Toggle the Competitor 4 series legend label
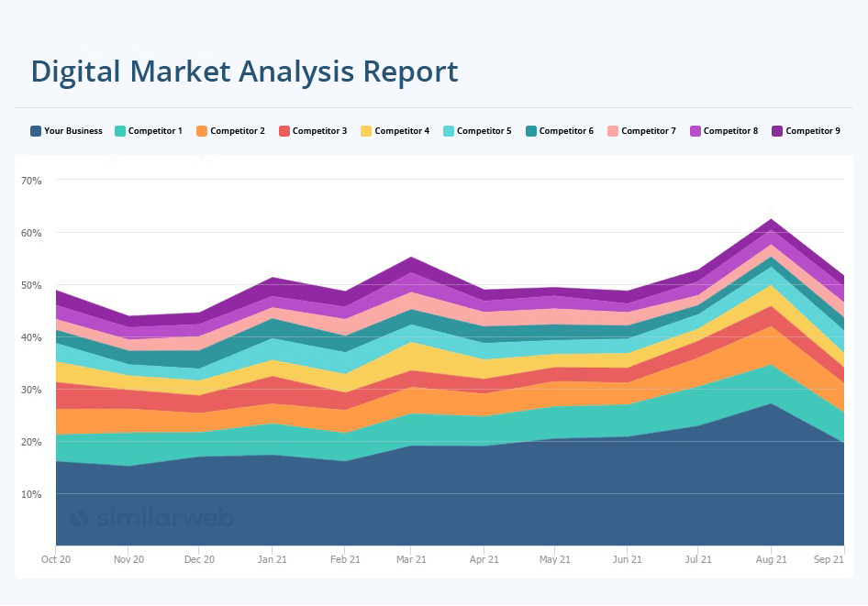868x606 pixels. coord(401,131)
